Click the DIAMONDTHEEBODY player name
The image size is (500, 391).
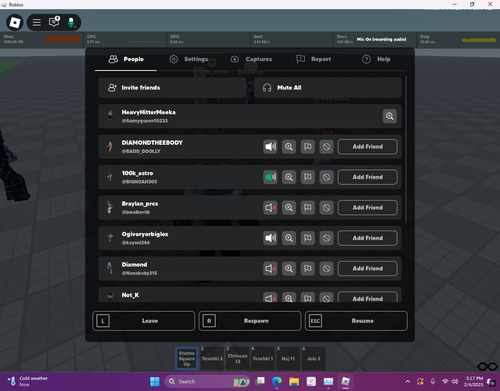click(152, 143)
